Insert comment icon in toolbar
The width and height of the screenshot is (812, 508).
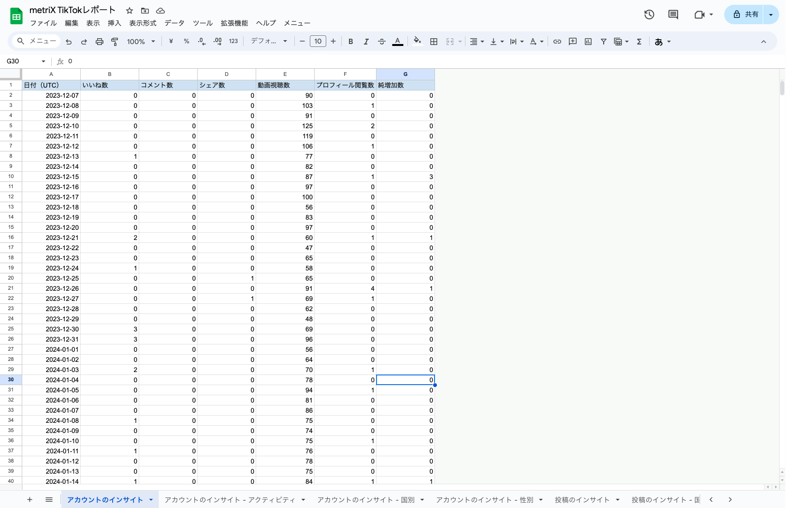pyautogui.click(x=573, y=42)
